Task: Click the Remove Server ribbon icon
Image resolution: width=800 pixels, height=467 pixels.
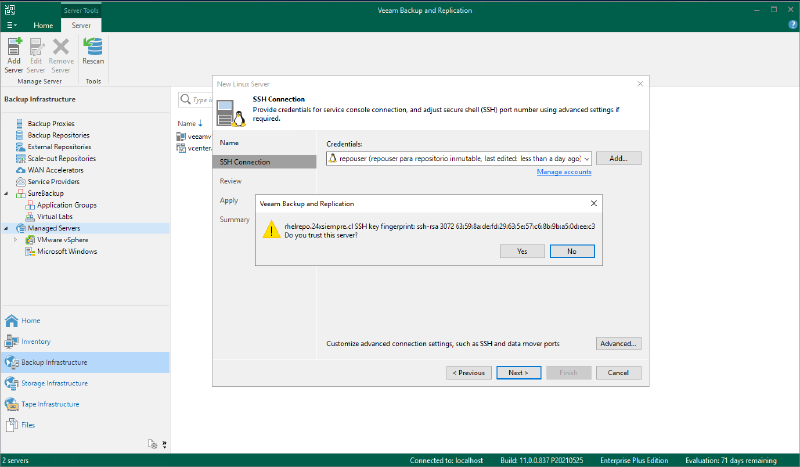Action: [x=61, y=55]
